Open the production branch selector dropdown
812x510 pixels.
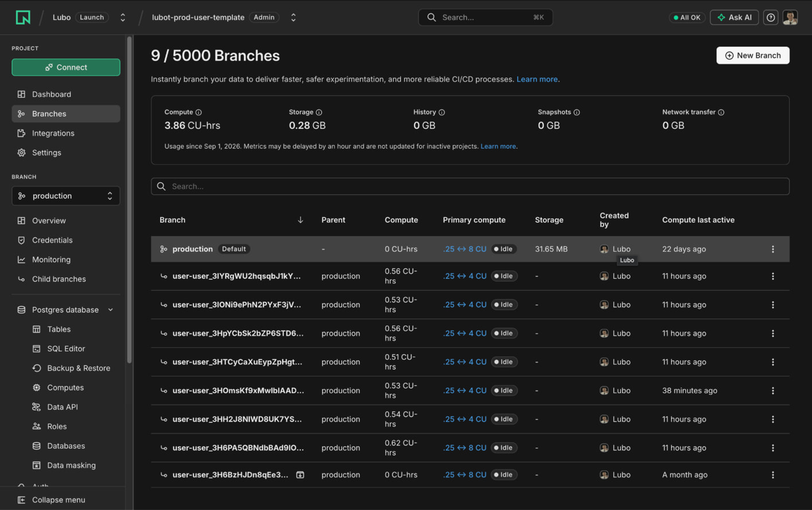click(x=66, y=196)
